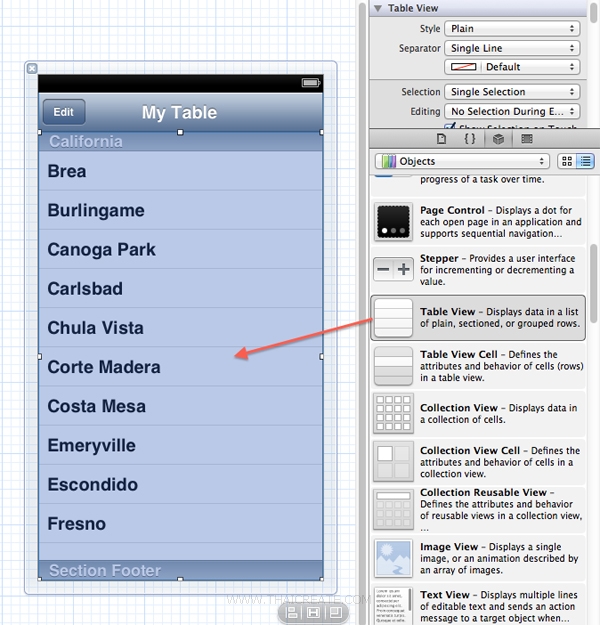Open the Selection dropdown
The width and height of the screenshot is (600, 625).
pyautogui.click(x=512, y=92)
